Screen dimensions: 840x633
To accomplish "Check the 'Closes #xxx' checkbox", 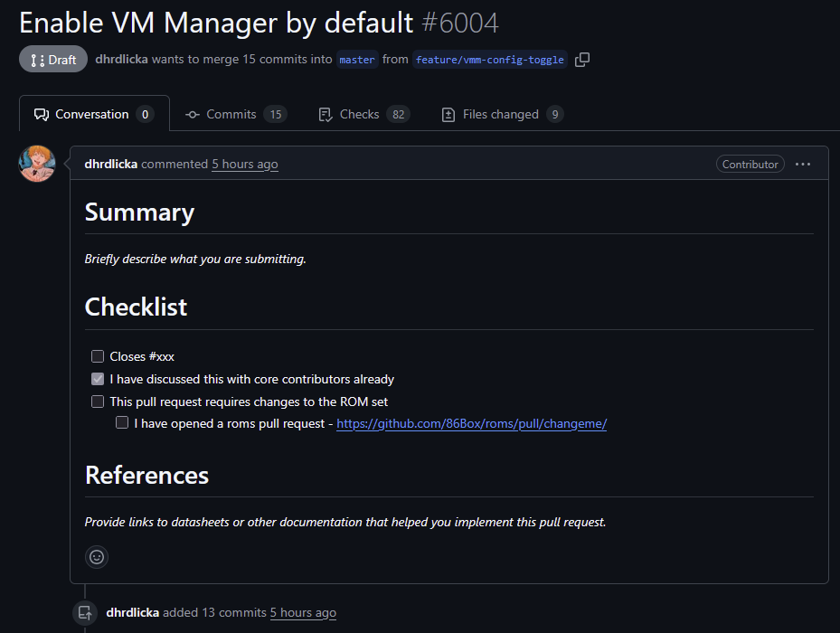I will [x=98, y=356].
